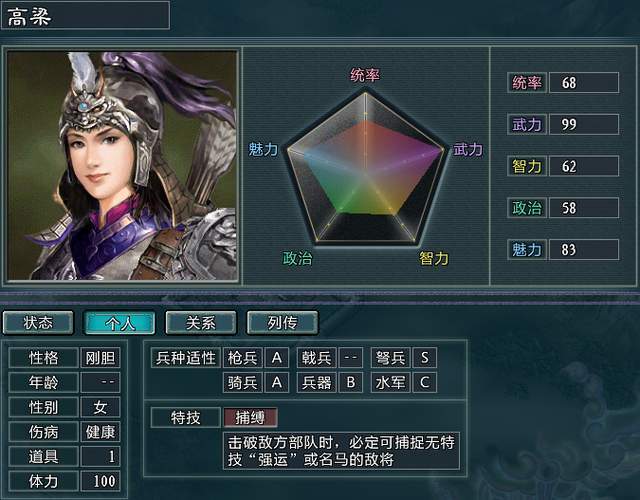This screenshot has width=640, height=500.
Task: Click the 骑兵 troop aptitude label
Action: point(242,382)
